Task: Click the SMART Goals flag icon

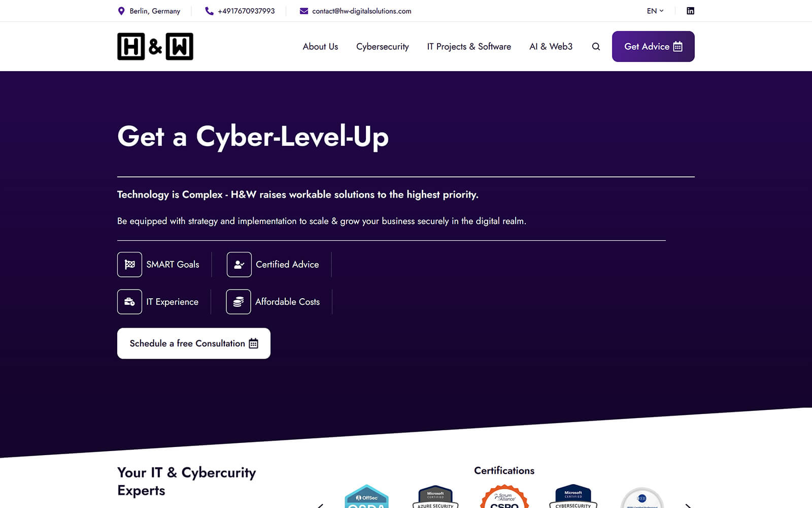Action: [x=129, y=265]
